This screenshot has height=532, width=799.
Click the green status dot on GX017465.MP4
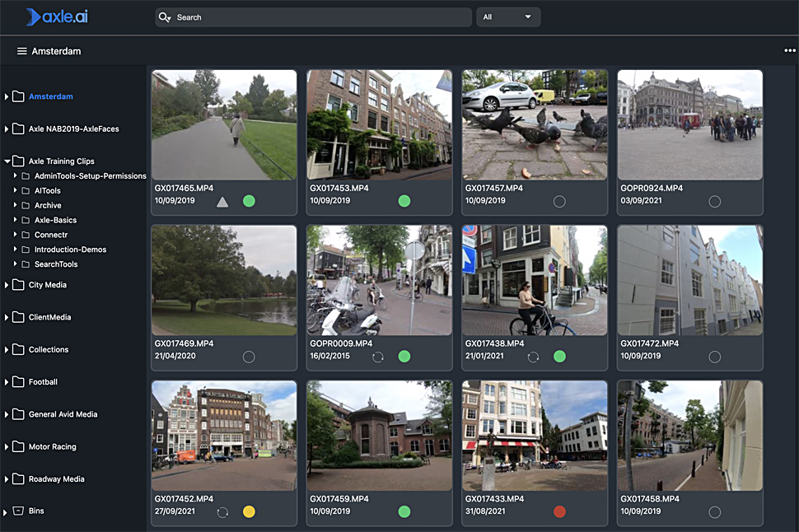click(x=249, y=201)
